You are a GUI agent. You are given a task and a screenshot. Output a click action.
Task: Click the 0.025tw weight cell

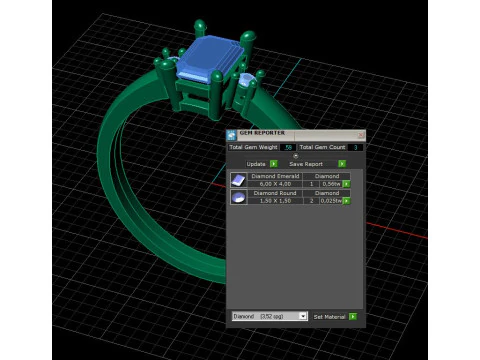click(x=331, y=201)
